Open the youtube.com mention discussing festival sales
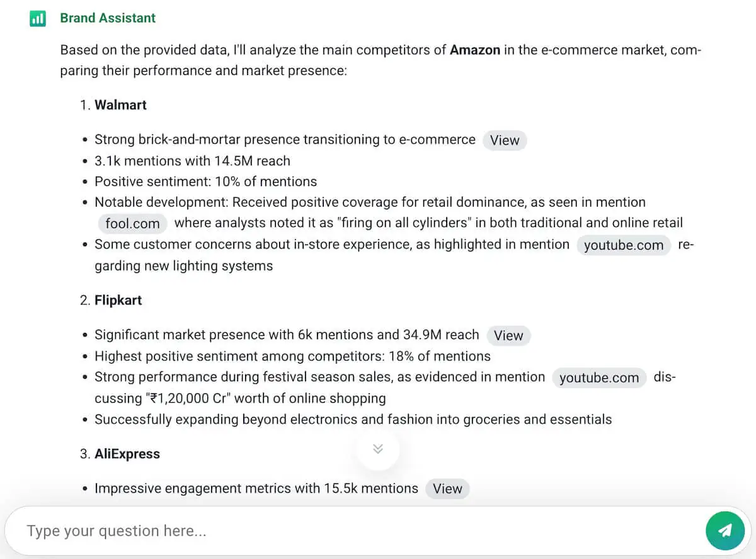The image size is (756, 559). [599, 377]
